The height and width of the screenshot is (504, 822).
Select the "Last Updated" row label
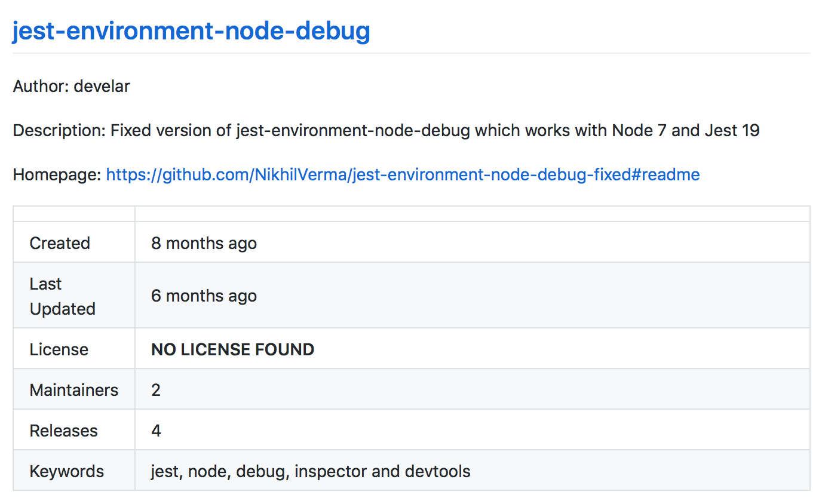(62, 296)
